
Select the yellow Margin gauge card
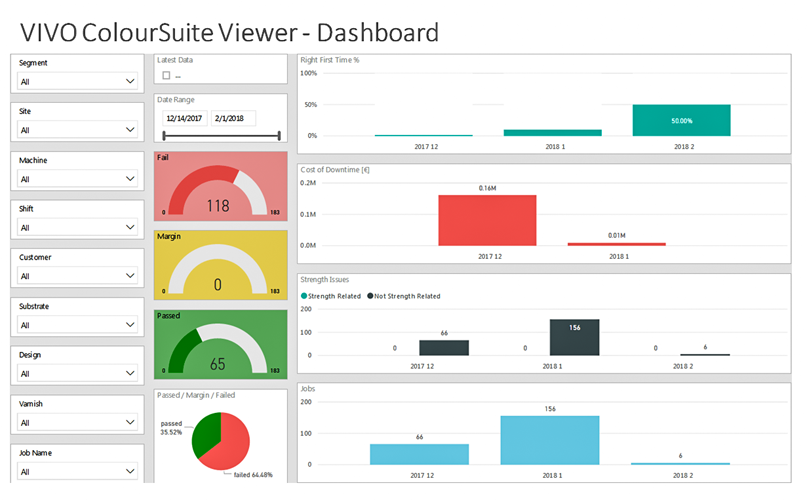click(220, 265)
